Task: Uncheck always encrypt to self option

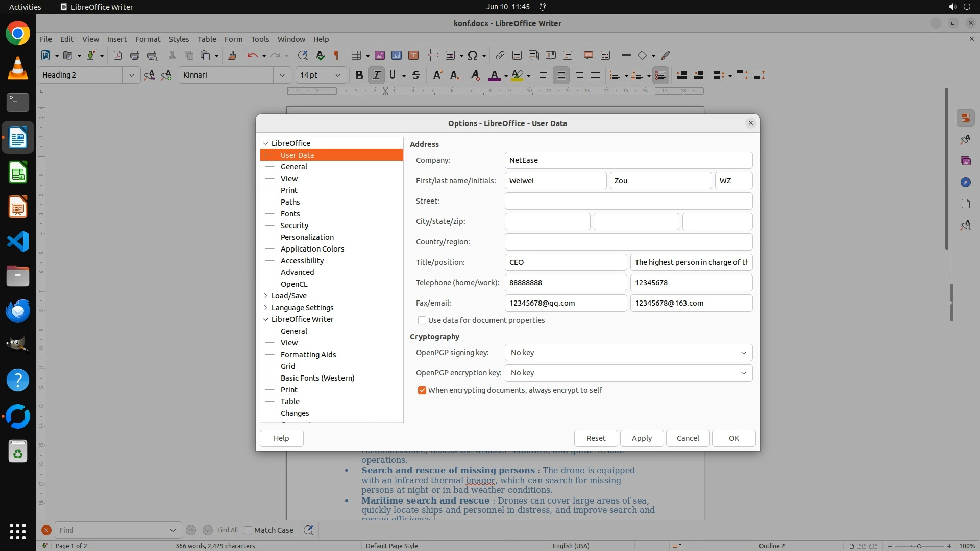Action: (422, 390)
